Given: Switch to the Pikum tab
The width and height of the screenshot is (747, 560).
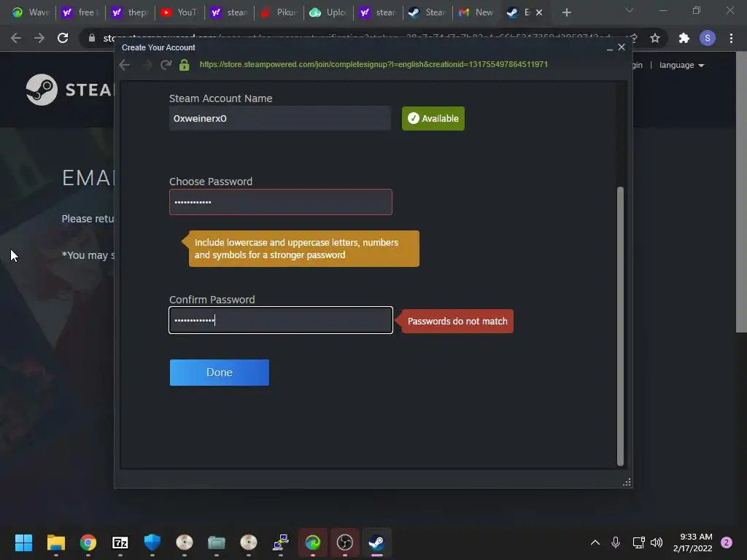Looking at the screenshot, I should 279,12.
